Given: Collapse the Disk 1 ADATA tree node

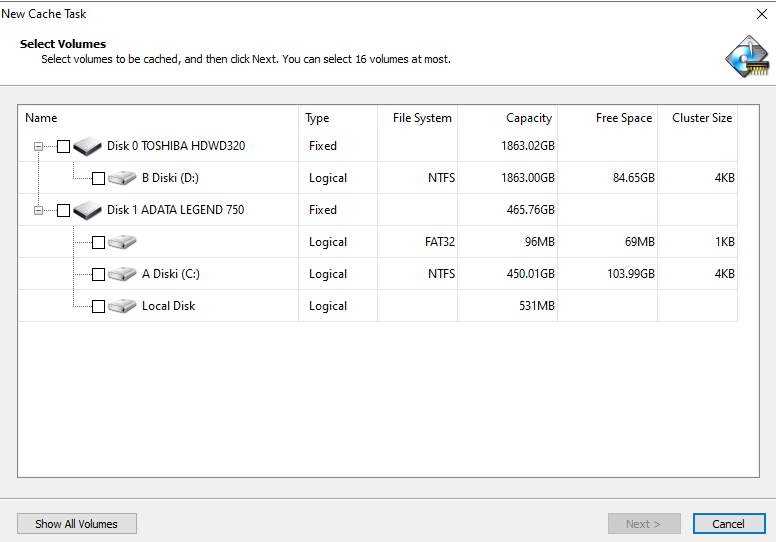Looking at the screenshot, I should [38, 210].
